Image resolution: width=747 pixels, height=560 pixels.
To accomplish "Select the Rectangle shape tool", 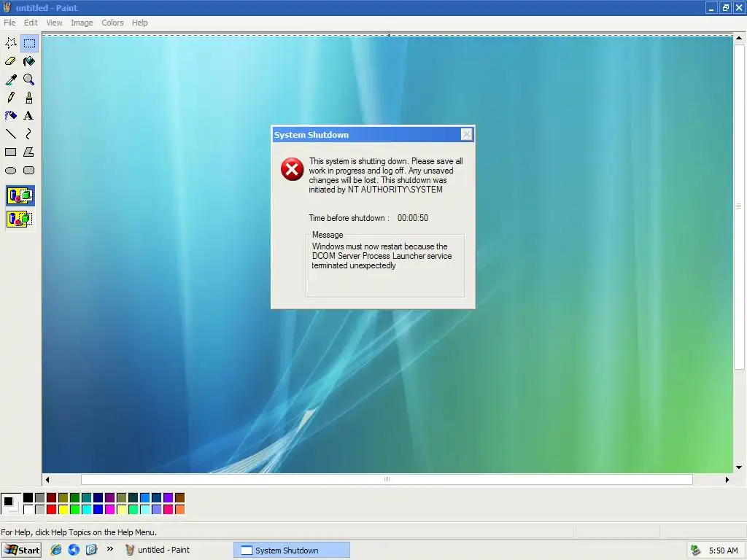I will (10, 152).
